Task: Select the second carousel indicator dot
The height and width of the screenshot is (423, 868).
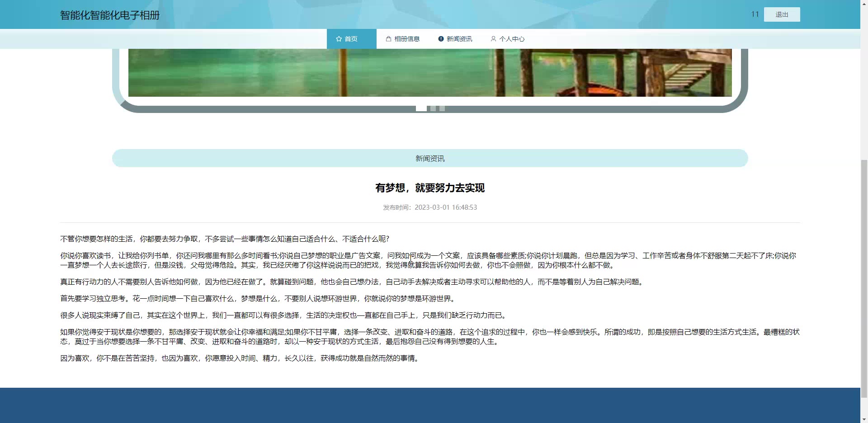Action: pyautogui.click(x=433, y=108)
